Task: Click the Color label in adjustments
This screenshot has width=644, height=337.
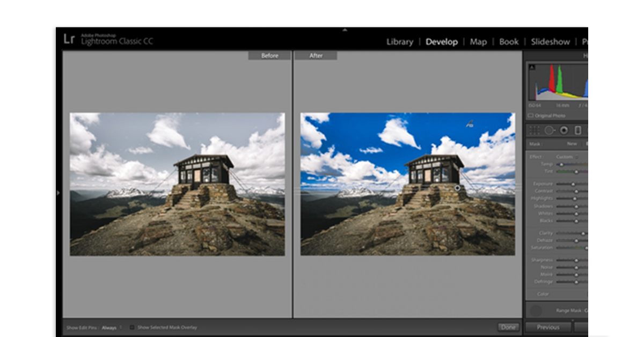Action: [543, 294]
